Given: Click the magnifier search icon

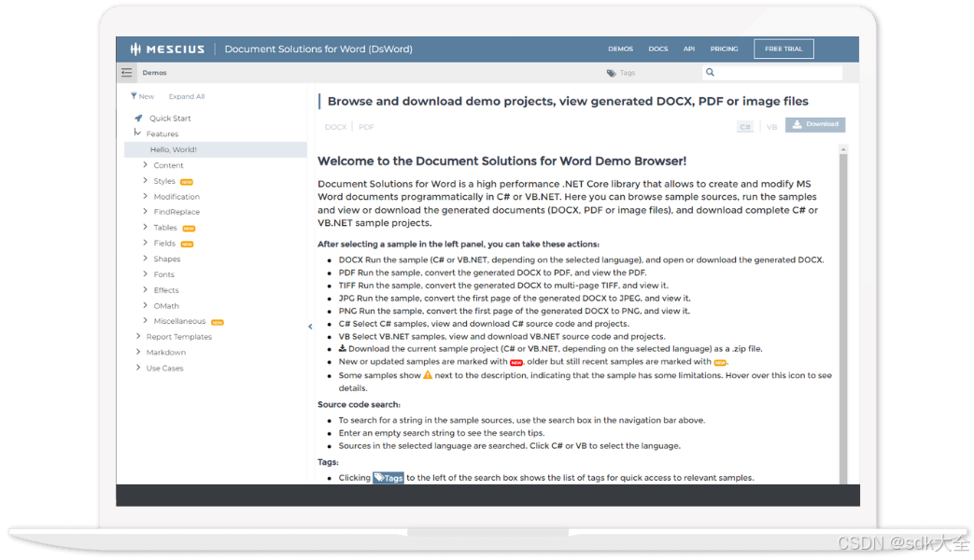Looking at the screenshot, I should pos(710,73).
